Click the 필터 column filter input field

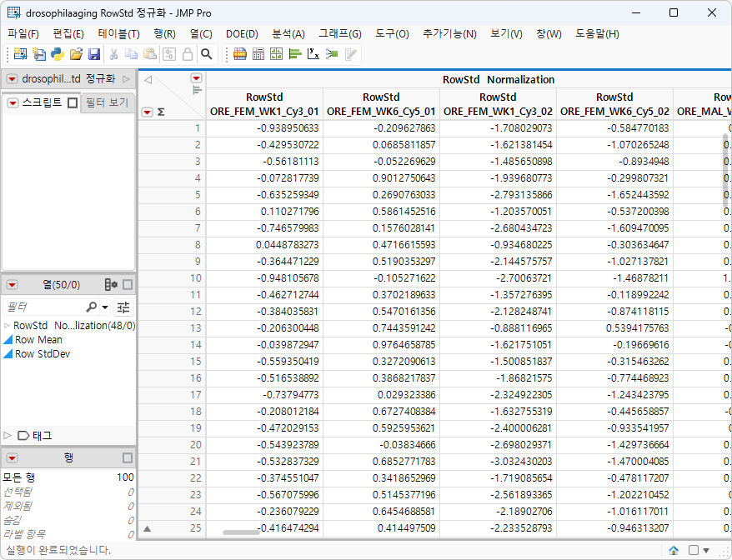pos(44,307)
